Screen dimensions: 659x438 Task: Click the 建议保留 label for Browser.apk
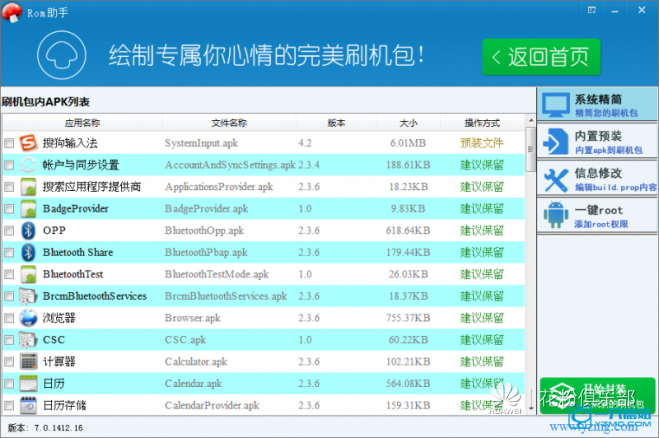[482, 318]
